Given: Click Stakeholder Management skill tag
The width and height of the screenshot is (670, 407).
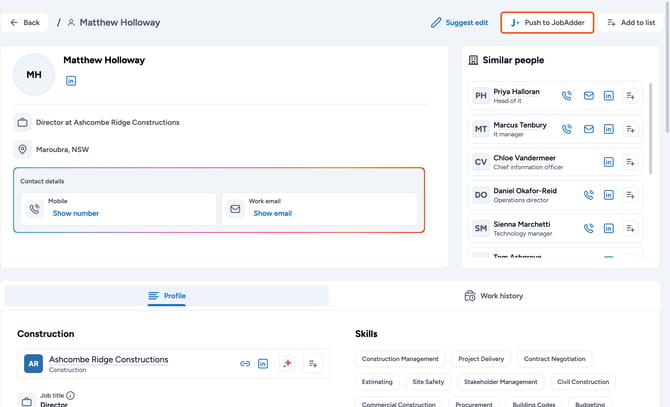Looking at the screenshot, I should 500,382.
